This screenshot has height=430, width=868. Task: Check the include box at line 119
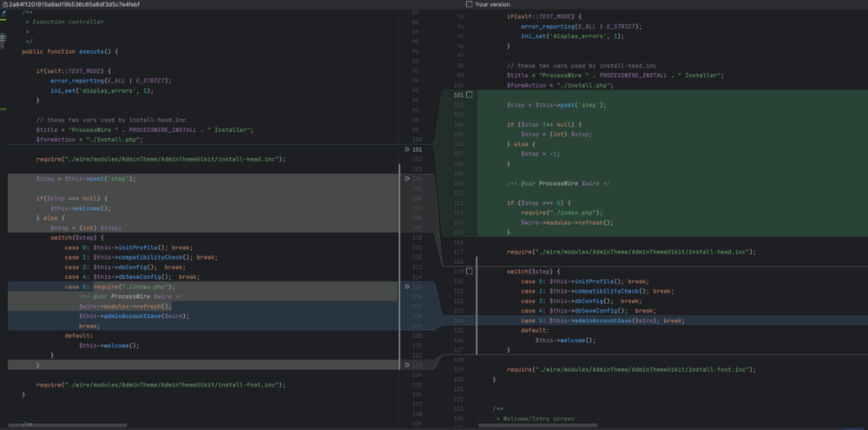click(x=470, y=271)
